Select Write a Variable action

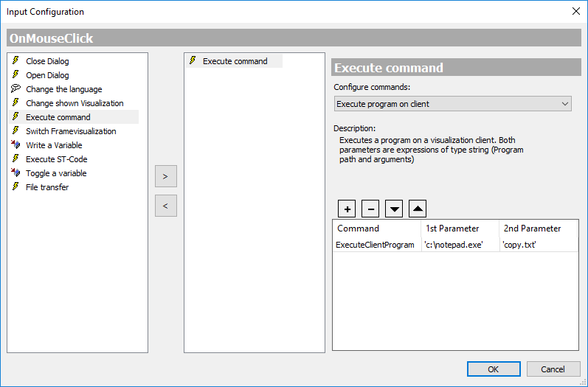coord(54,145)
